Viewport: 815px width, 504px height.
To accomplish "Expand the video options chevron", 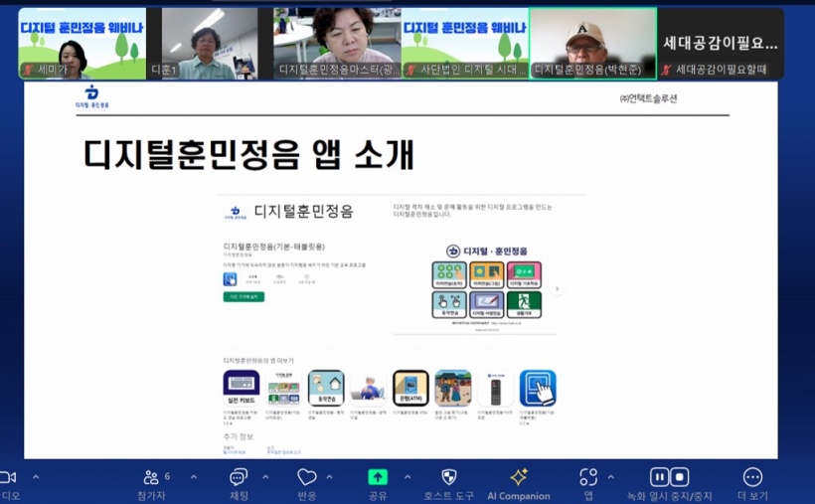I will point(36,476).
